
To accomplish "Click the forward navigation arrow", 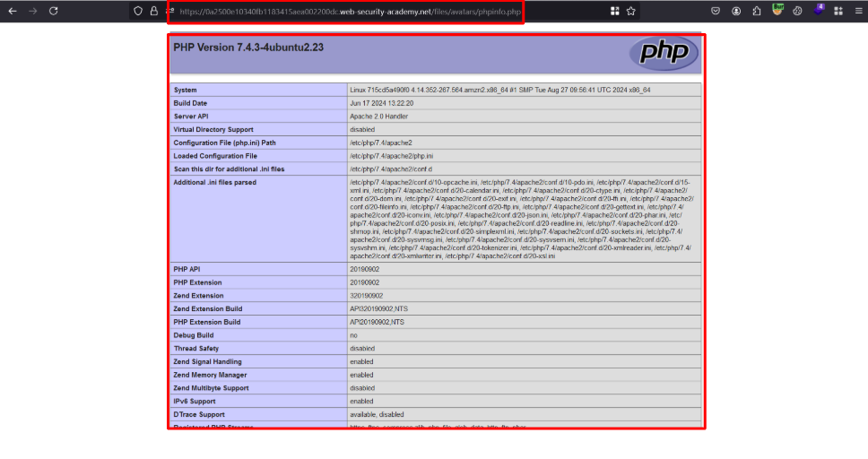I will click(32, 11).
